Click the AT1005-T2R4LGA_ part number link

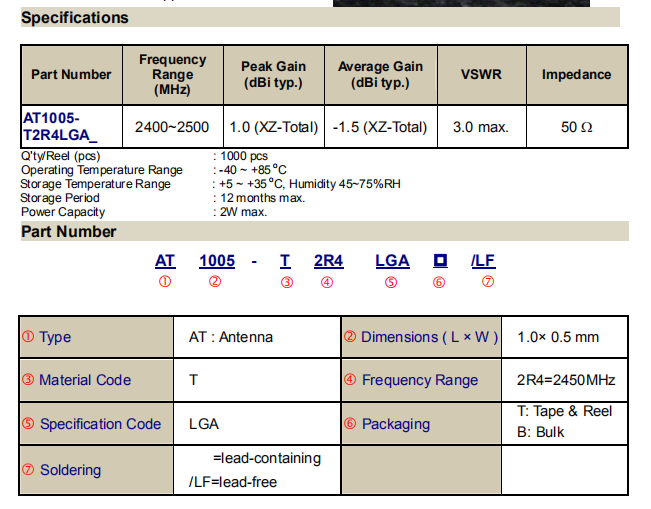pyautogui.click(x=60, y=127)
